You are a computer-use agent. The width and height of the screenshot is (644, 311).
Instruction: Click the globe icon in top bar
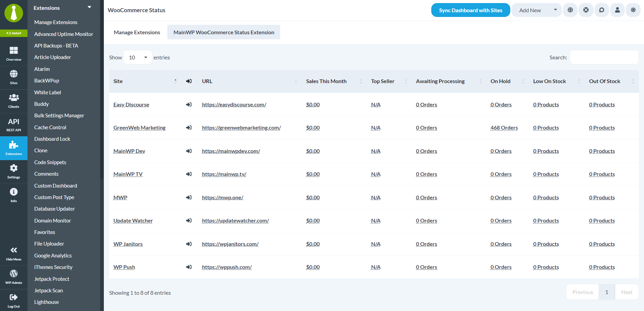[570, 10]
